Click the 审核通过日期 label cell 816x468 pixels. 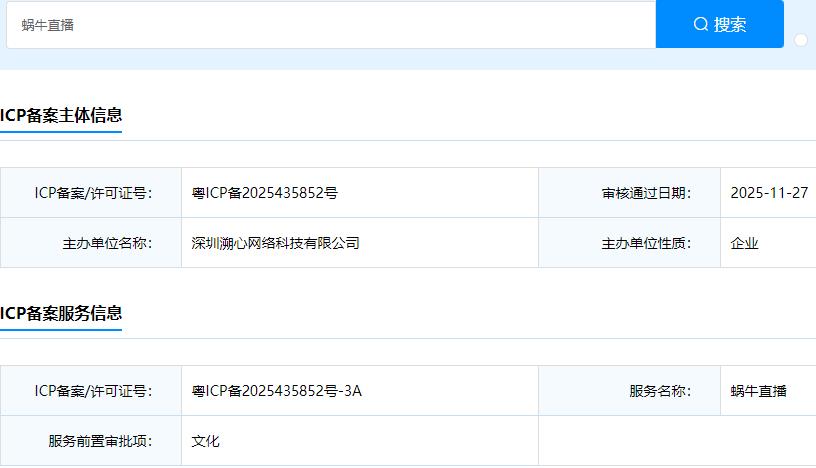coord(646,193)
